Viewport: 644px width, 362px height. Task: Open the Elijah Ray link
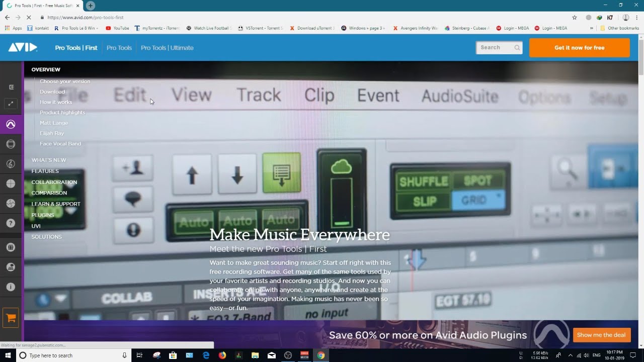coord(52,133)
